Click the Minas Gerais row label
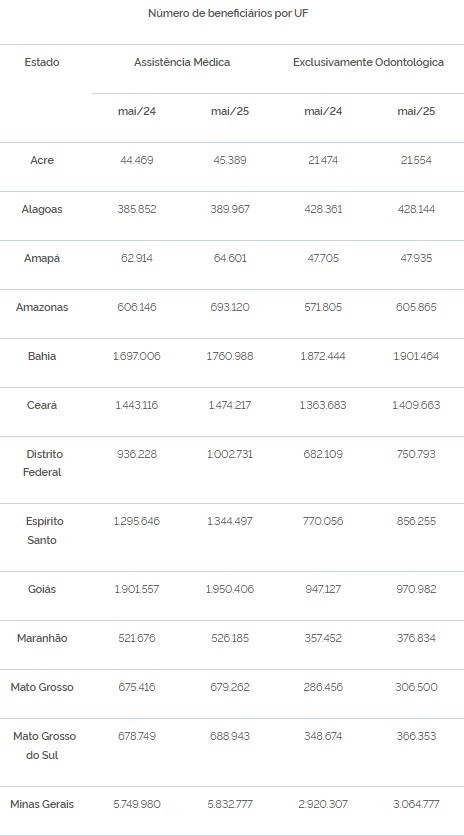The height and width of the screenshot is (836, 464). 42,805
